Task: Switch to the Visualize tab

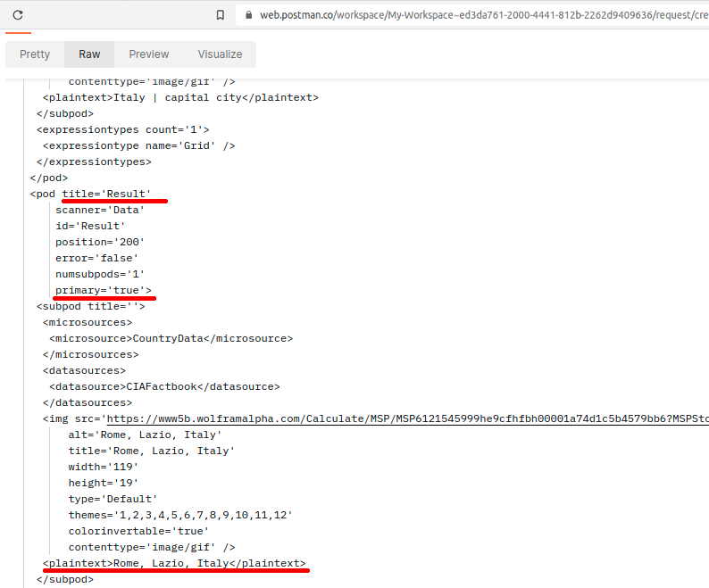Action: coord(220,54)
